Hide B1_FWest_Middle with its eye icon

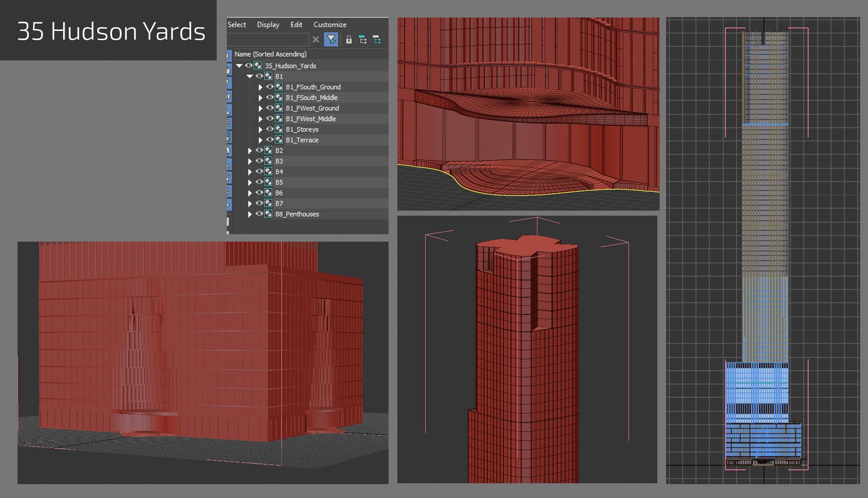coord(270,119)
